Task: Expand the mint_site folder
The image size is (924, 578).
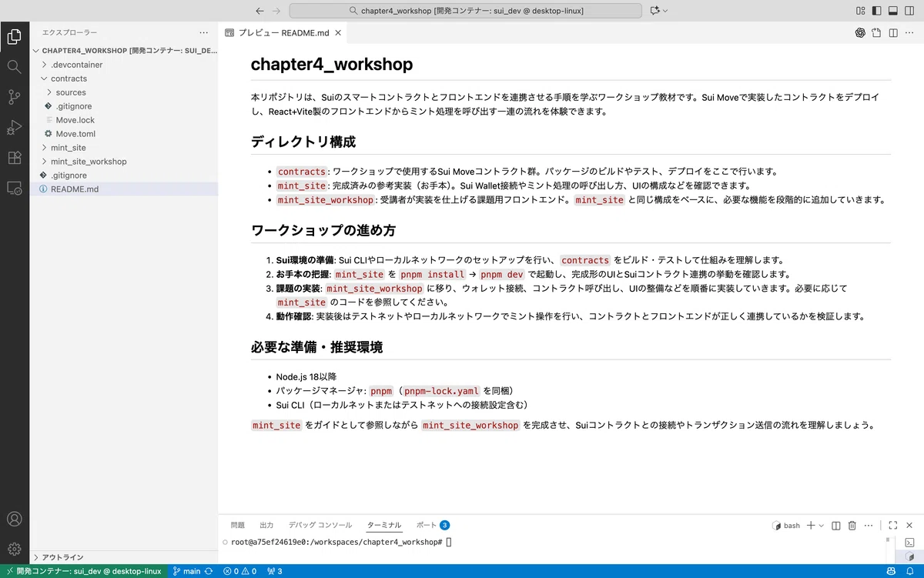Action: pos(124,148)
